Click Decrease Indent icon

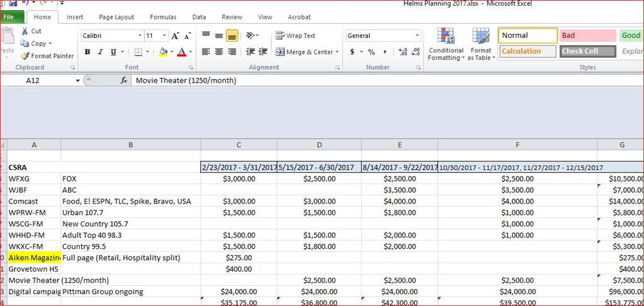tap(250, 52)
